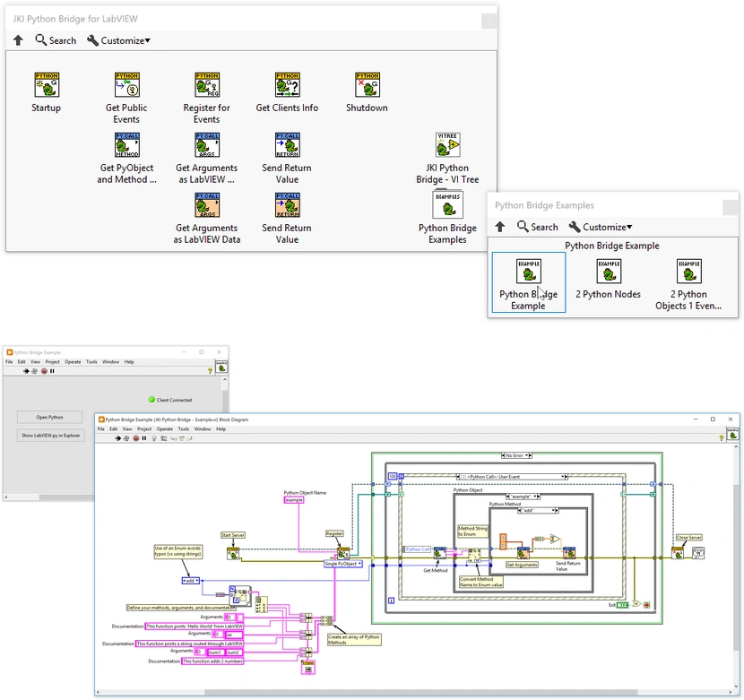Pause execution of the running VI
The width and height of the screenshot is (744, 700).
144,438
